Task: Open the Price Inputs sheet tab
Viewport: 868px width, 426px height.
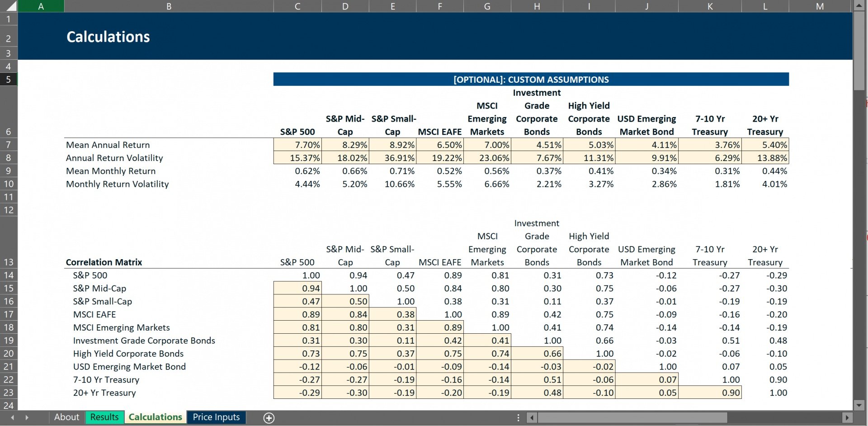Action: pos(216,417)
